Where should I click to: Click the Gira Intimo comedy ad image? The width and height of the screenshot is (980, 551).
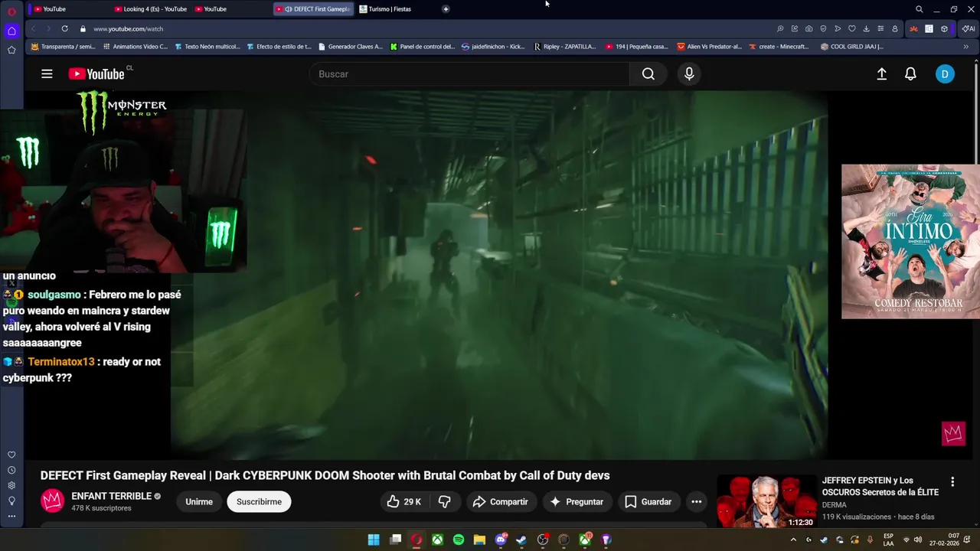click(x=910, y=242)
